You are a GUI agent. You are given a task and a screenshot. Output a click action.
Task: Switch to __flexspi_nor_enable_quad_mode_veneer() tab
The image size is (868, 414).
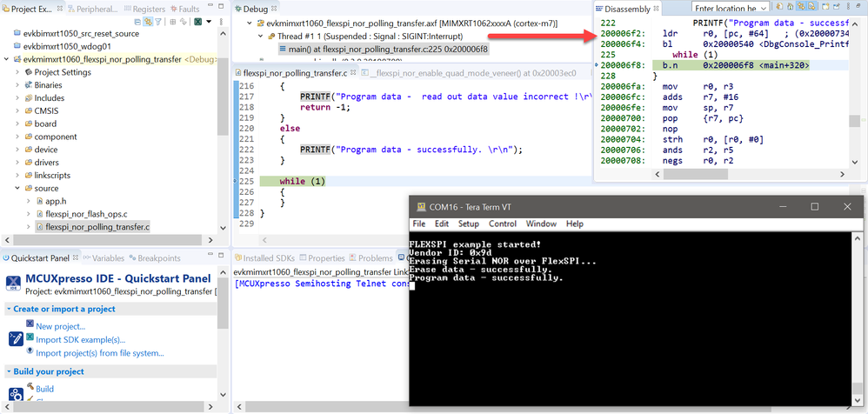tap(469, 72)
